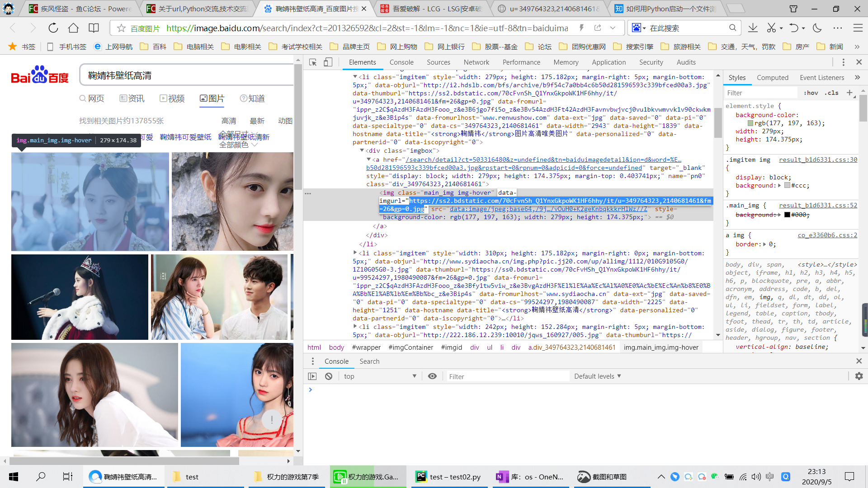This screenshot has height=488, width=868.
Task: Click the clear console icon
Action: (329, 376)
